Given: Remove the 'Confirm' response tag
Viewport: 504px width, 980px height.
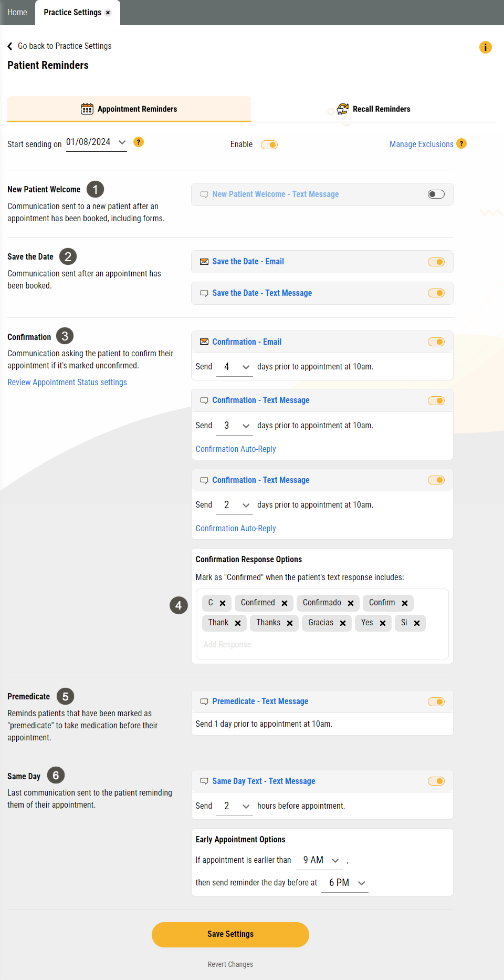Looking at the screenshot, I should click(x=405, y=603).
